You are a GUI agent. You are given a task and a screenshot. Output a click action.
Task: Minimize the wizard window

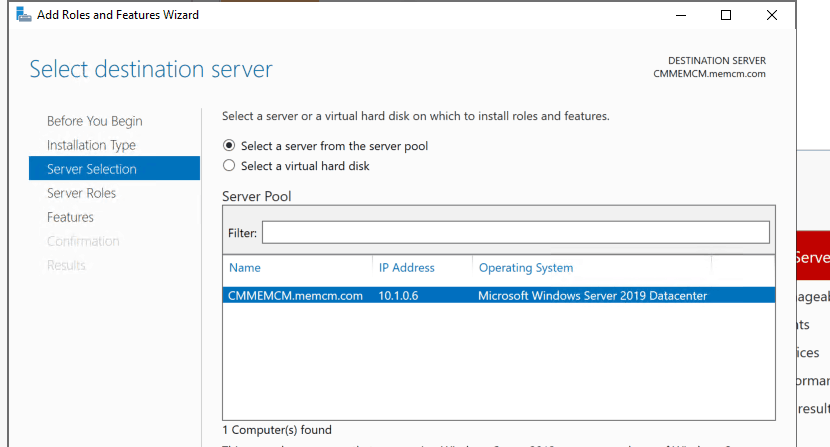(681, 15)
